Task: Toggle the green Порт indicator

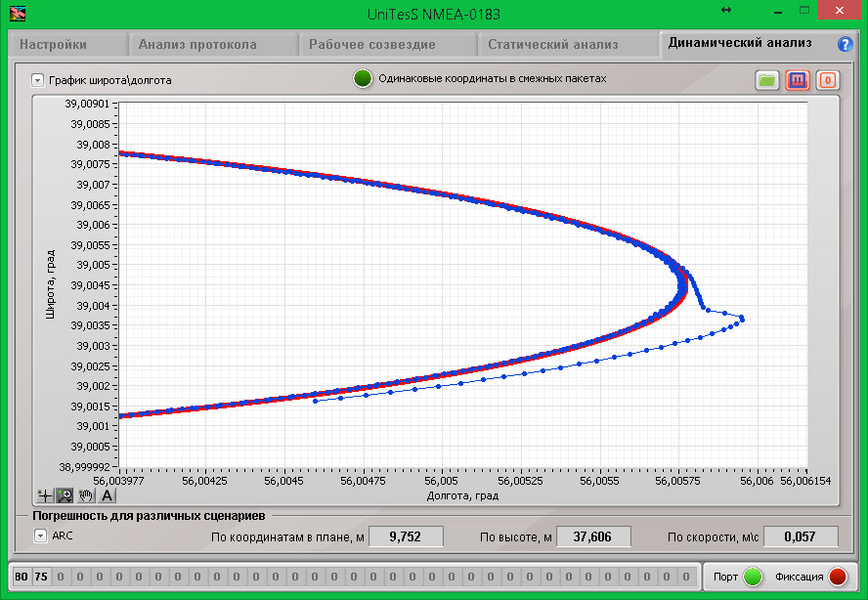Action: (x=753, y=577)
